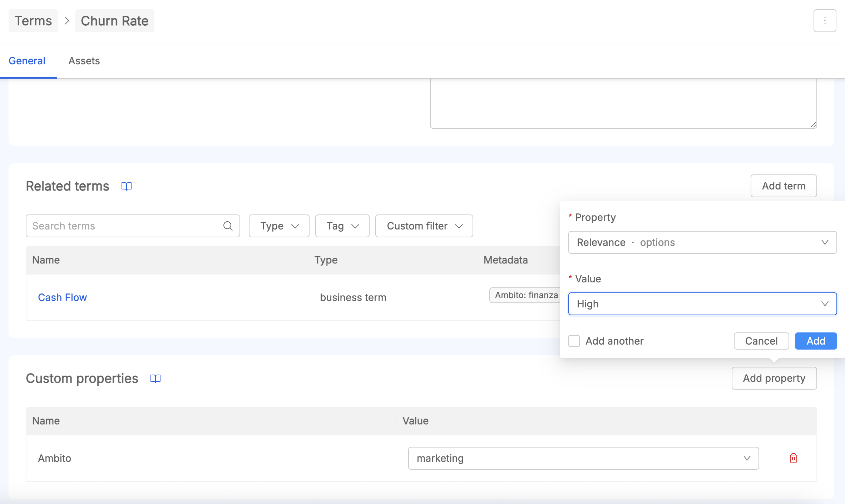Click the search magnifier icon in Search terms
Viewport: 845px width, 504px height.
(x=228, y=226)
